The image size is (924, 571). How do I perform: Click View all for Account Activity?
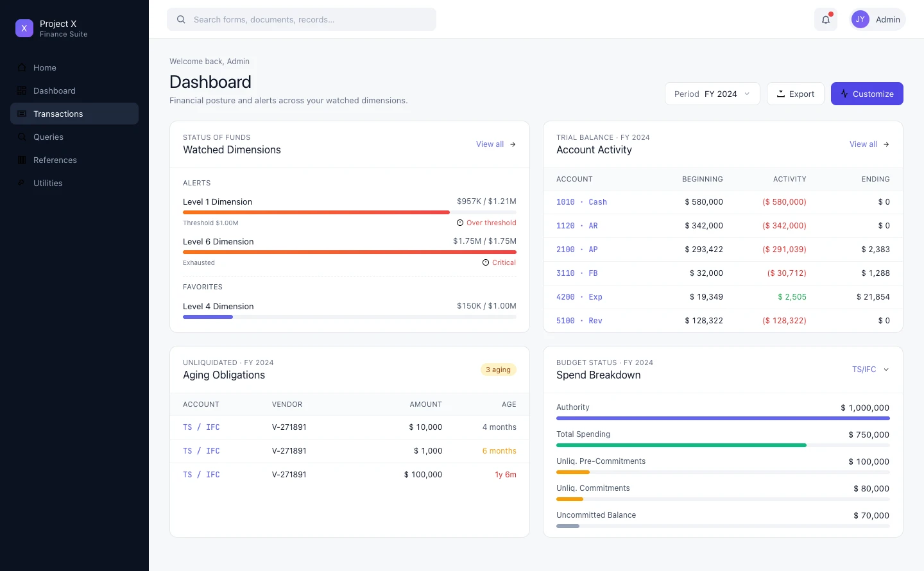pyautogui.click(x=869, y=144)
